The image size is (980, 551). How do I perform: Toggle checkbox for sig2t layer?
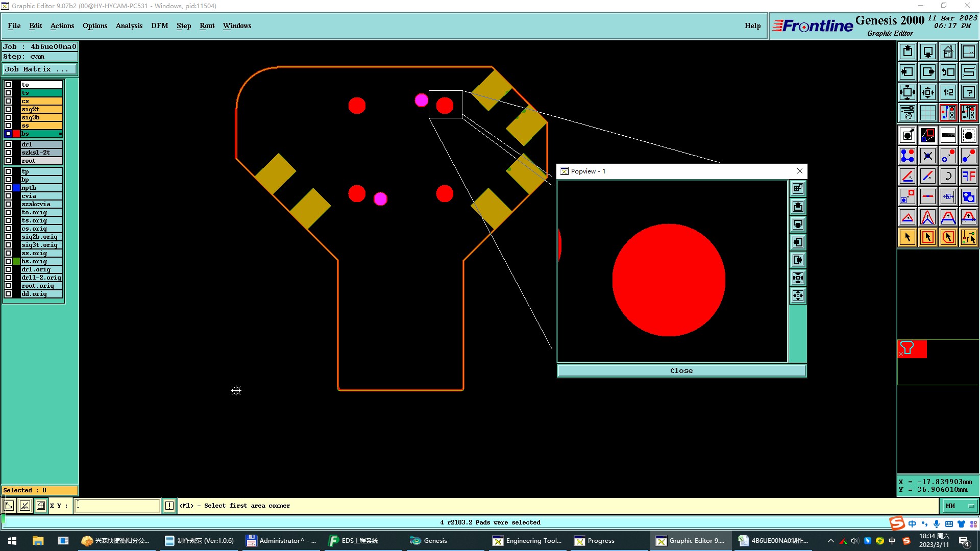pyautogui.click(x=8, y=109)
